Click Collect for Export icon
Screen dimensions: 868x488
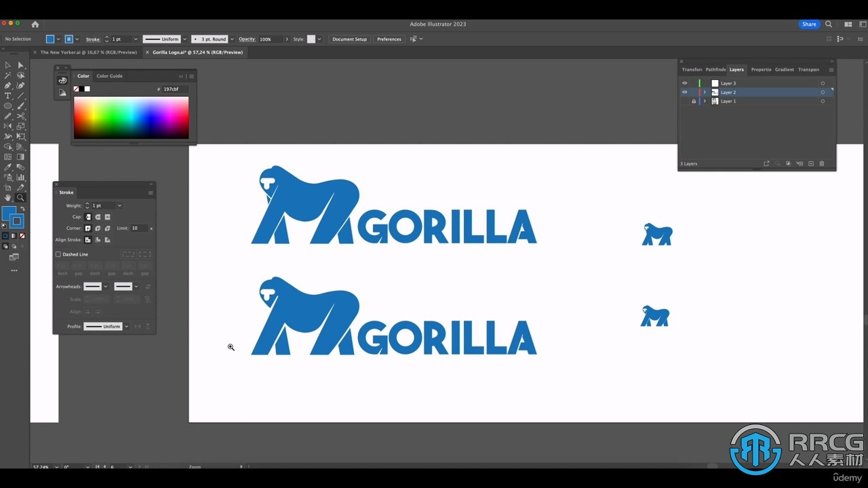click(766, 164)
